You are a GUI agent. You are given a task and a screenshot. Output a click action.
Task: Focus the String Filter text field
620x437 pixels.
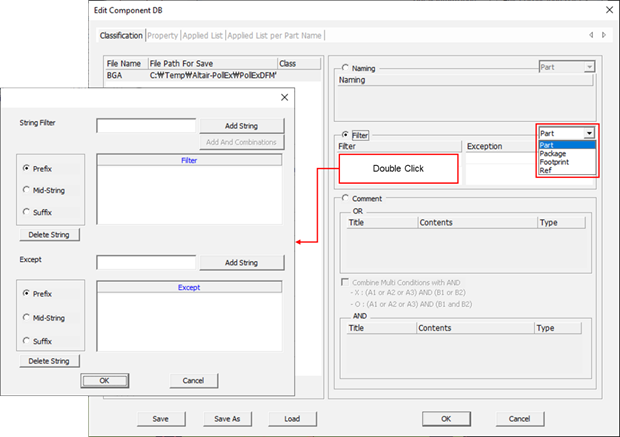[146, 126]
